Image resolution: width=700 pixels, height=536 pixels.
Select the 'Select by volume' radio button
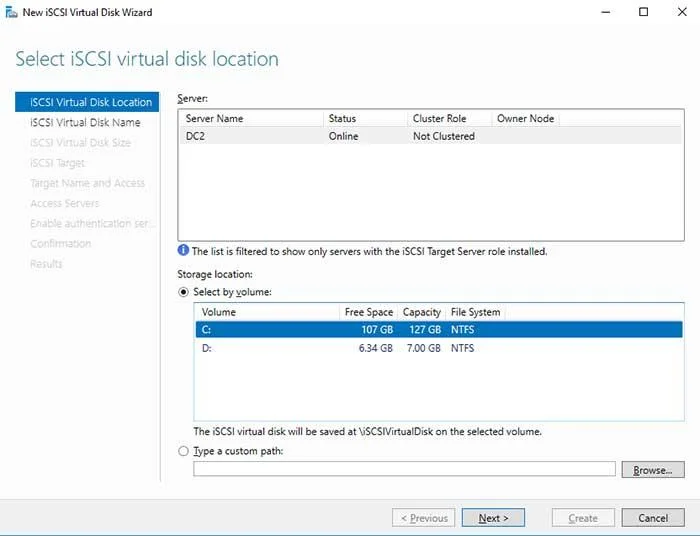[x=183, y=292]
